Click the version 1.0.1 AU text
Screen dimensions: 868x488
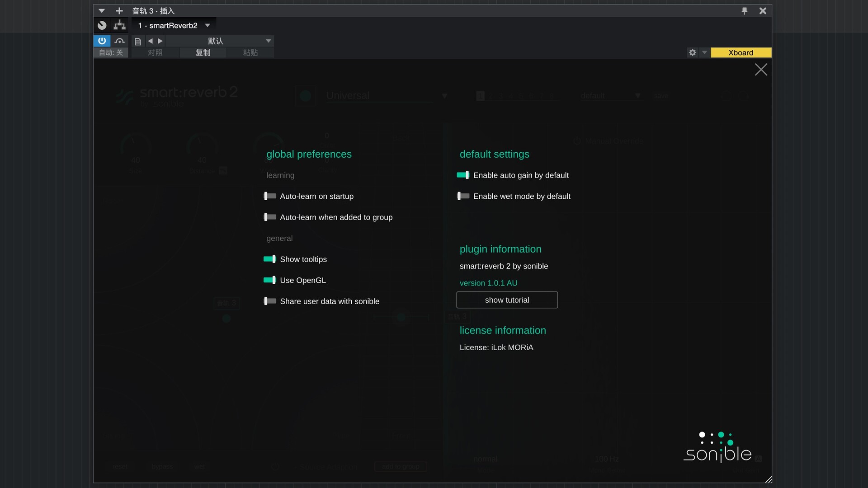click(488, 283)
